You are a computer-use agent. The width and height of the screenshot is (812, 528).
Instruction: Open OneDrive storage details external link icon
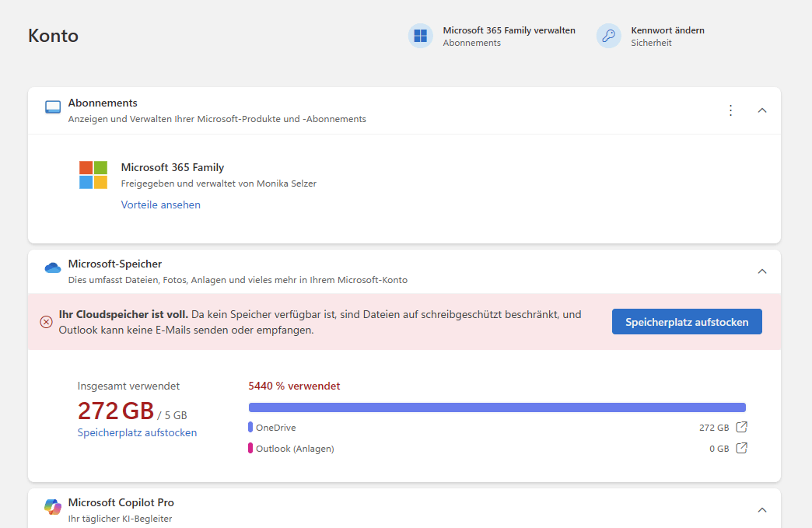tap(742, 427)
